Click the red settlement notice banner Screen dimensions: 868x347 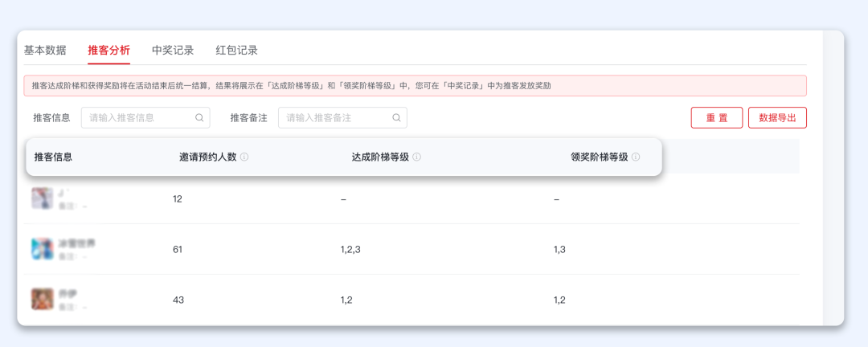click(415, 86)
